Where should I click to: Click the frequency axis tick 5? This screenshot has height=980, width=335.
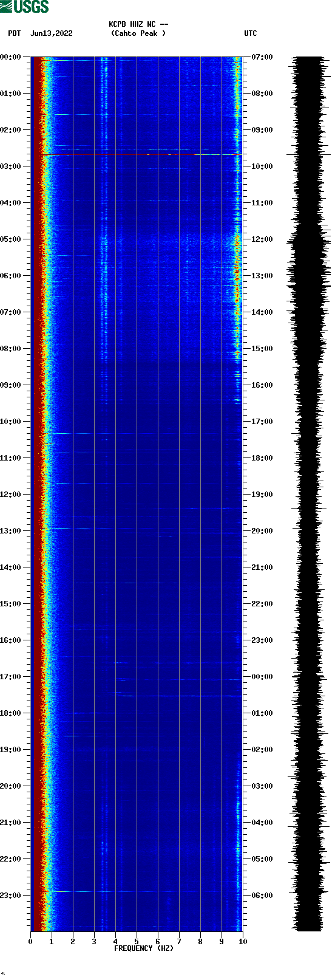pos(137,942)
